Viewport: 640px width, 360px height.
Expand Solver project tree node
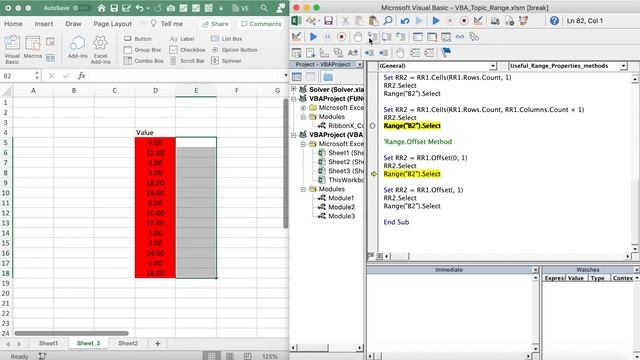(293, 89)
